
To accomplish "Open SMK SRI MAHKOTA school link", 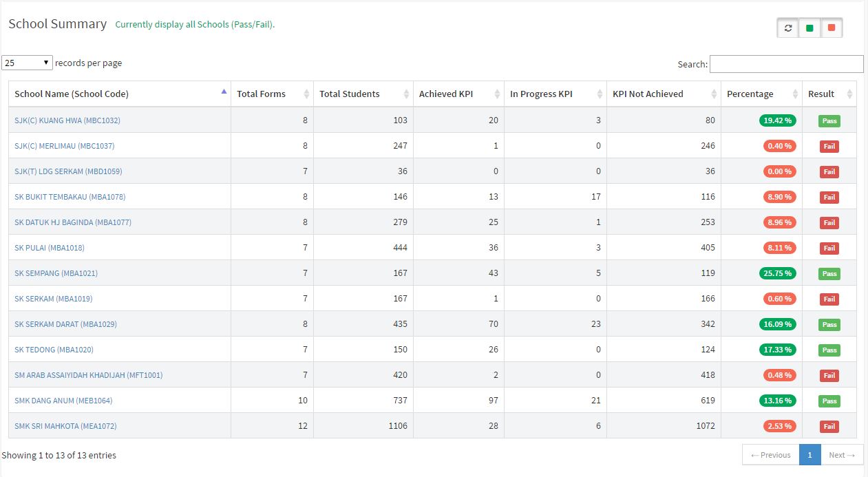I will pos(65,426).
